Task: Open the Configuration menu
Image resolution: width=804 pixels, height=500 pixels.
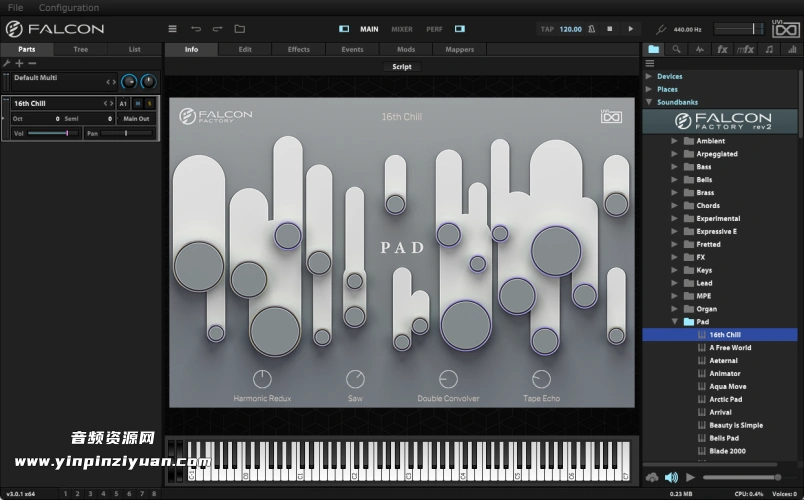Action: click(x=69, y=8)
